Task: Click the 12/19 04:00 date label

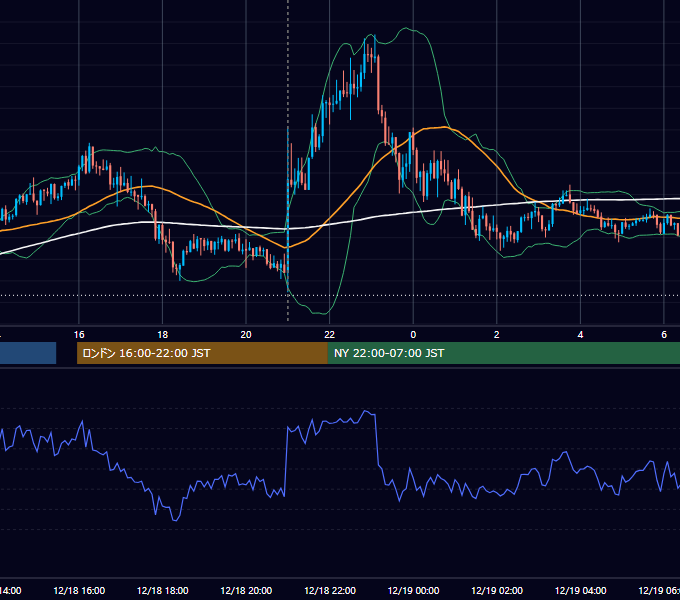Action: tap(581, 590)
